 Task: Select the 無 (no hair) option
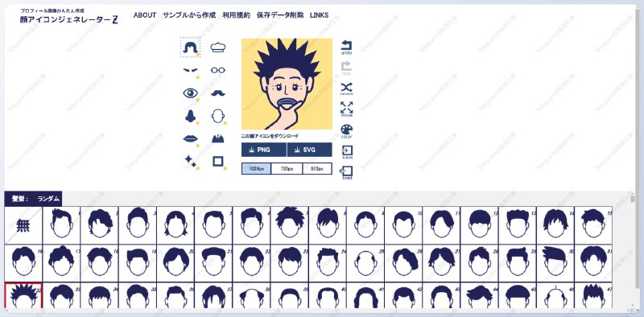click(x=23, y=225)
